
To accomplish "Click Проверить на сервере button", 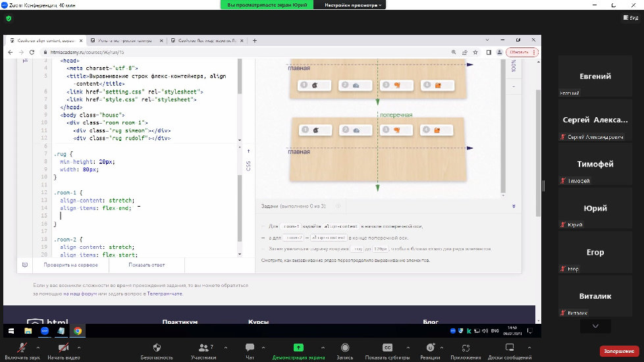I will 70,265.
